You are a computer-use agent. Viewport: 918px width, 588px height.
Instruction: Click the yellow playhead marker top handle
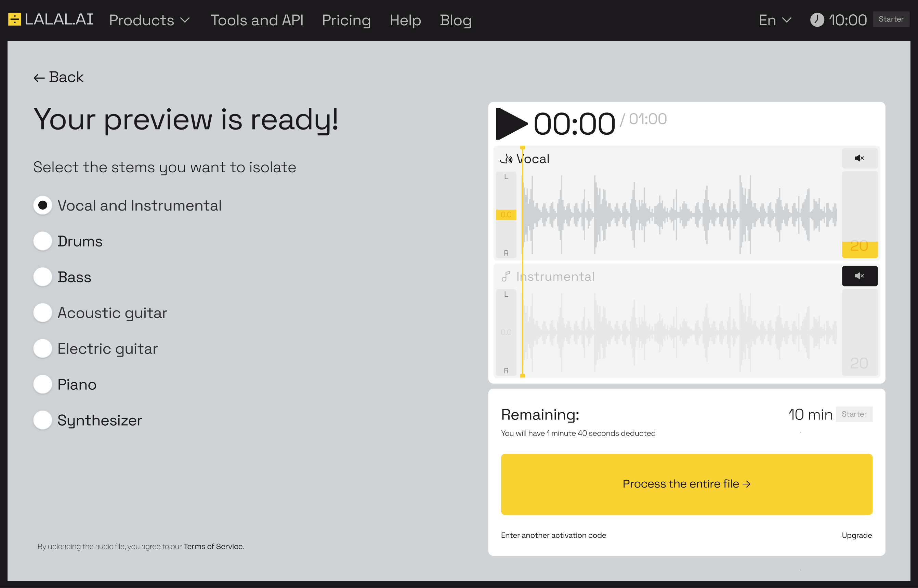pos(522,147)
